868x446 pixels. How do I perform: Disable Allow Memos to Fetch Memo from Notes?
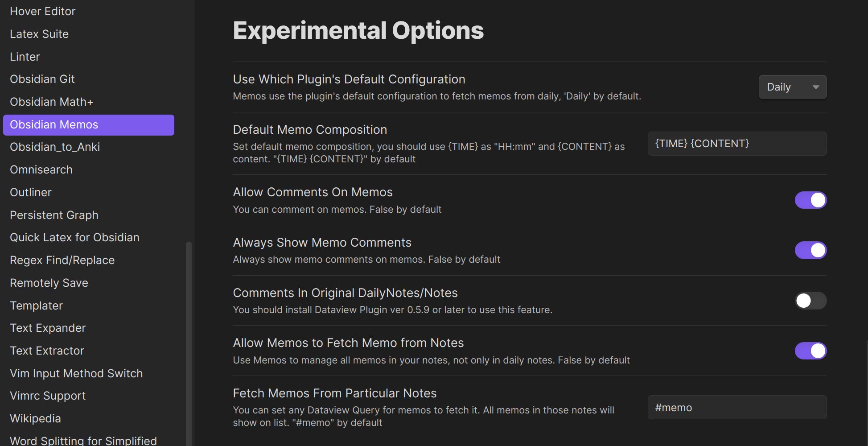click(x=810, y=351)
